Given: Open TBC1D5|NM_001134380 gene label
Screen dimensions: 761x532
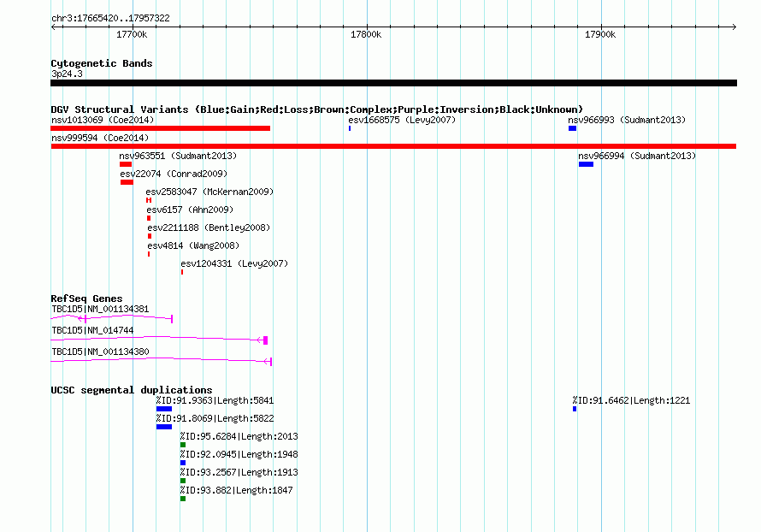Looking at the screenshot, I should click(x=100, y=352).
